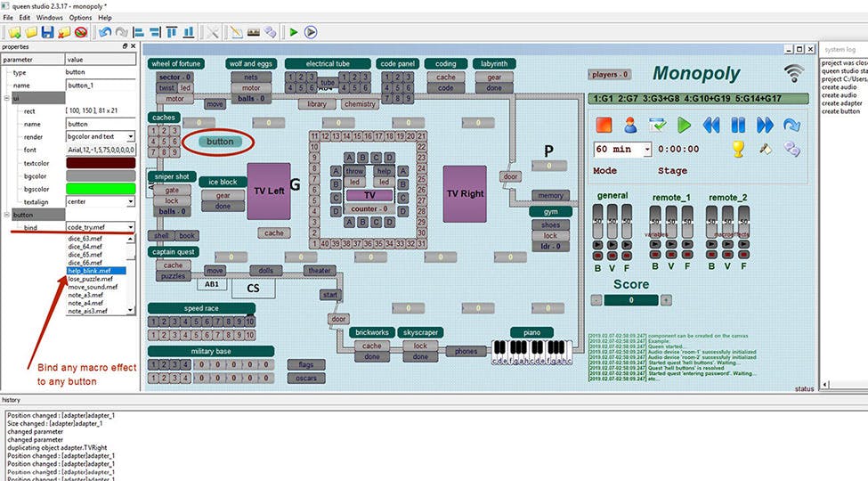Click the fast-forward double arrow icon
This screenshot has width=868, height=481.
tap(765, 125)
